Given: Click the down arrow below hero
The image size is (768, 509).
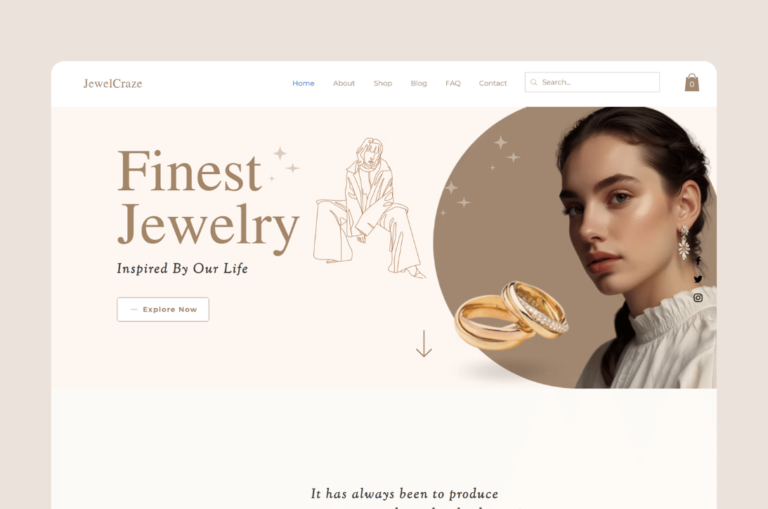Looking at the screenshot, I should pos(424,343).
